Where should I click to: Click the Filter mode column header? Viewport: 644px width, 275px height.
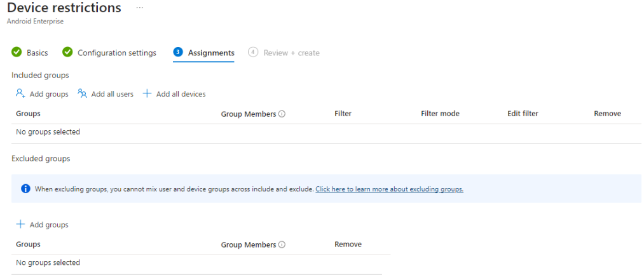tap(440, 114)
